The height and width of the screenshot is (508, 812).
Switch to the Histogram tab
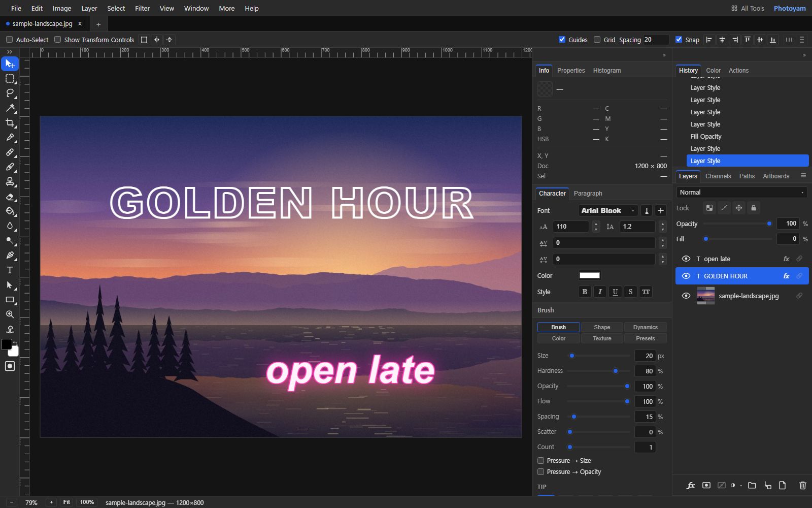[607, 70]
